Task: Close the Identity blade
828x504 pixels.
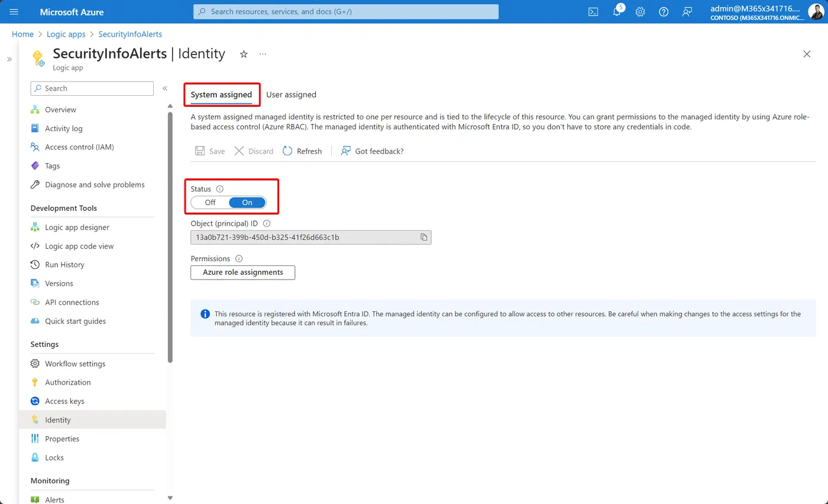Action: click(807, 54)
